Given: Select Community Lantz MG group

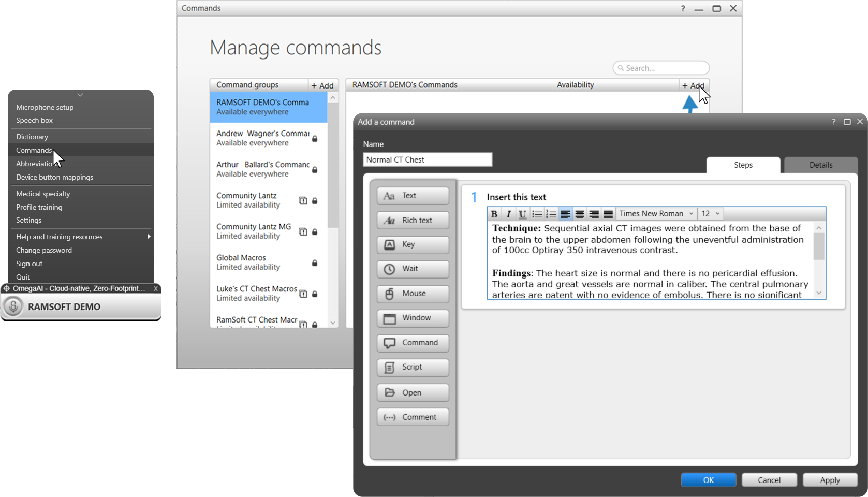Looking at the screenshot, I should point(269,231).
